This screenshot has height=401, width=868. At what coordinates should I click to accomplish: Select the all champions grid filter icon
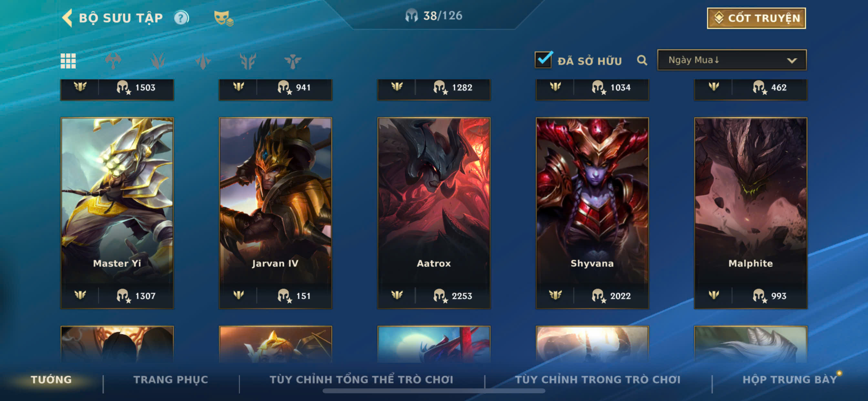(68, 61)
